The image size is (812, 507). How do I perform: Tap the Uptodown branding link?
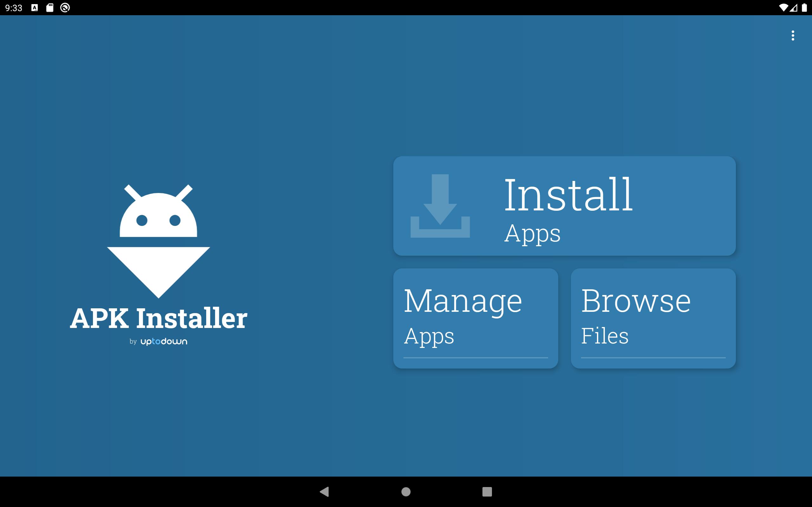pos(173,341)
